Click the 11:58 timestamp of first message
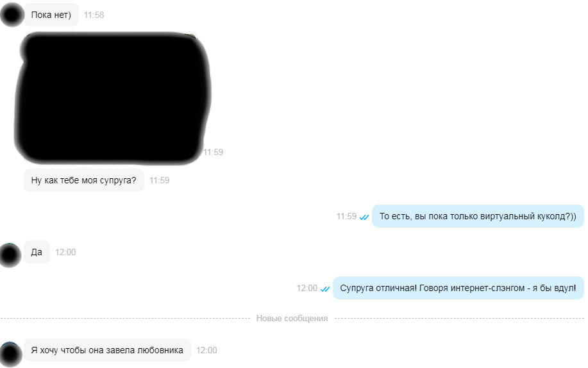 pyautogui.click(x=94, y=15)
